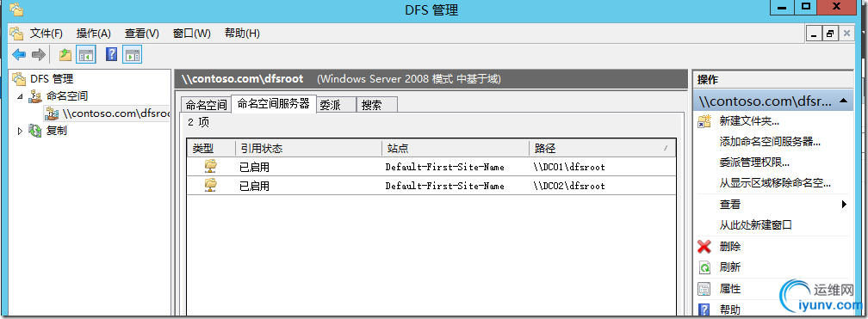Click 已启用 in the DC02 row
868x319 pixels.
pos(254,186)
